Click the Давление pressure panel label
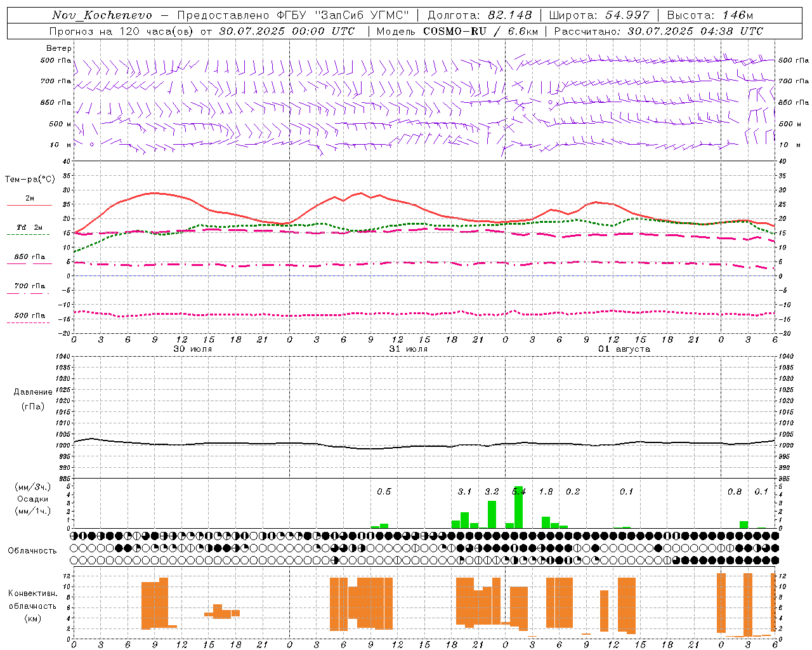Image resolution: width=812 pixels, height=650 pixels. coord(33,392)
